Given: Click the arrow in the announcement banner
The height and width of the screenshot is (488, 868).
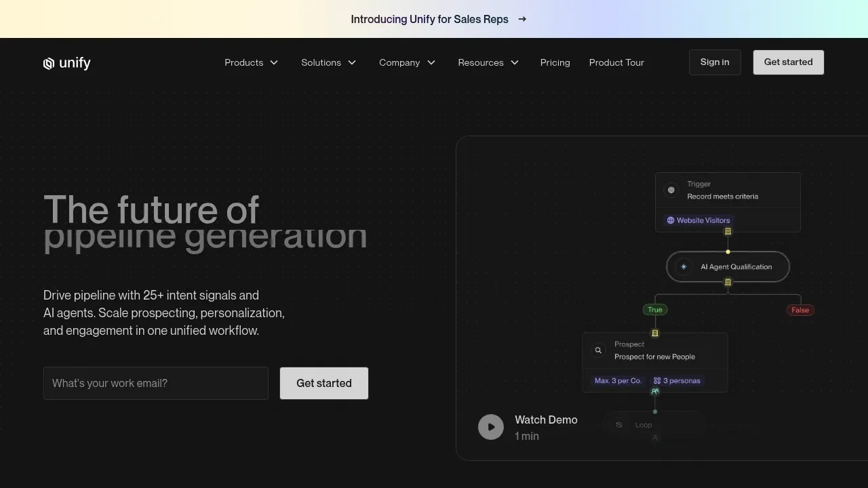Looking at the screenshot, I should [522, 19].
